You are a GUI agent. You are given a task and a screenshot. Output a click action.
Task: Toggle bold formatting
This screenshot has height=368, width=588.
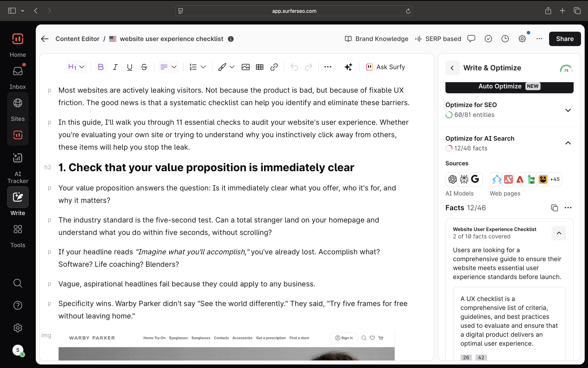pos(101,67)
